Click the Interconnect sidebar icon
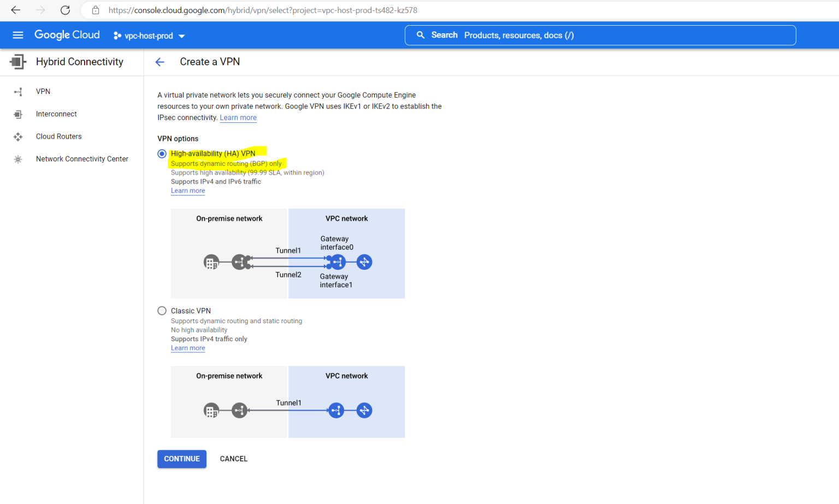 18,114
